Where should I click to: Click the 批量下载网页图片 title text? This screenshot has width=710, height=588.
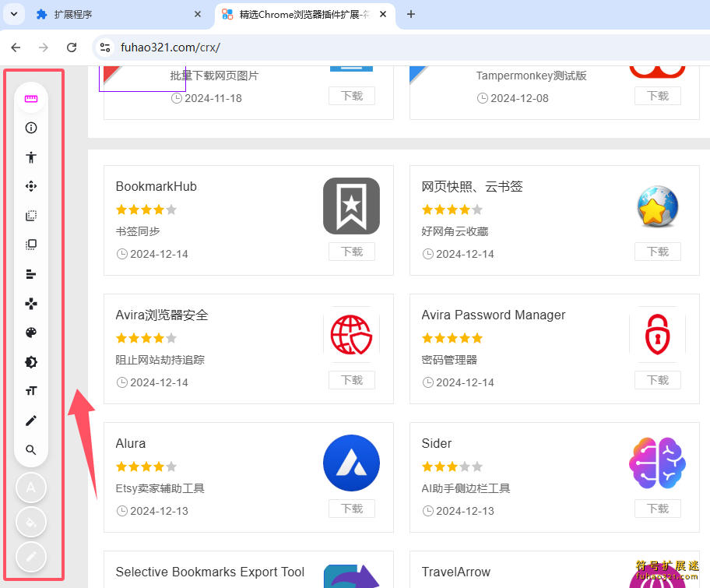tap(214, 76)
